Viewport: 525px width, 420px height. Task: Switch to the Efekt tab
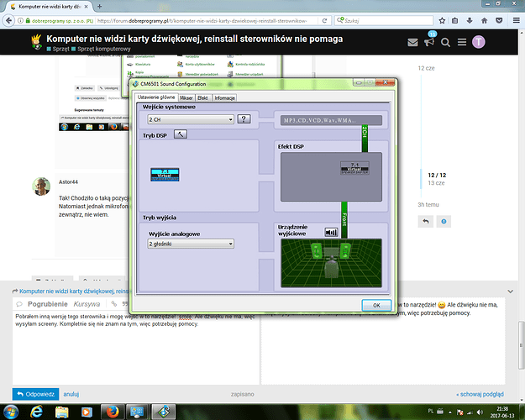[x=202, y=97]
